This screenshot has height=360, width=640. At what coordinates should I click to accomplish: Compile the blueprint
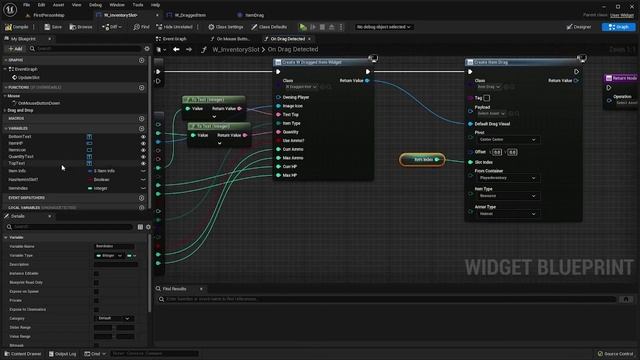17,27
